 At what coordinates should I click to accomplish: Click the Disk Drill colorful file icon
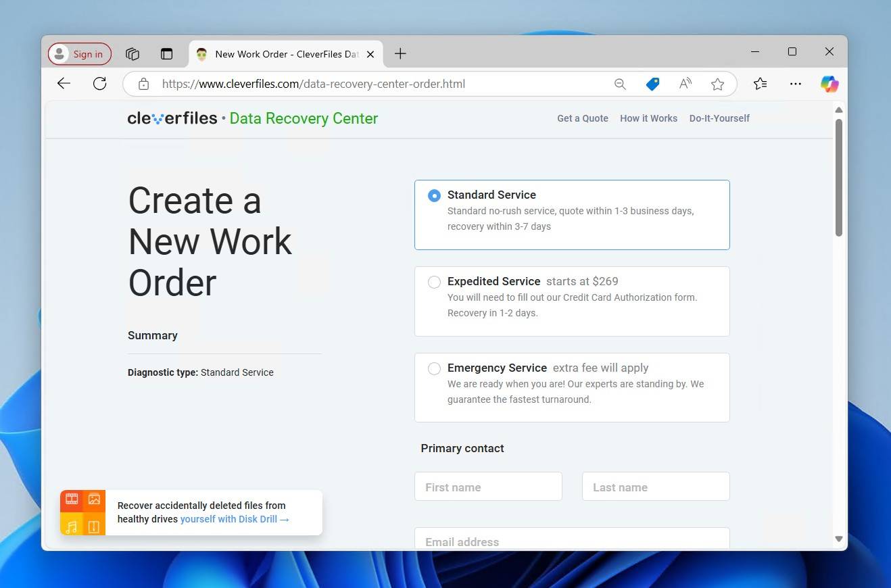(x=82, y=512)
